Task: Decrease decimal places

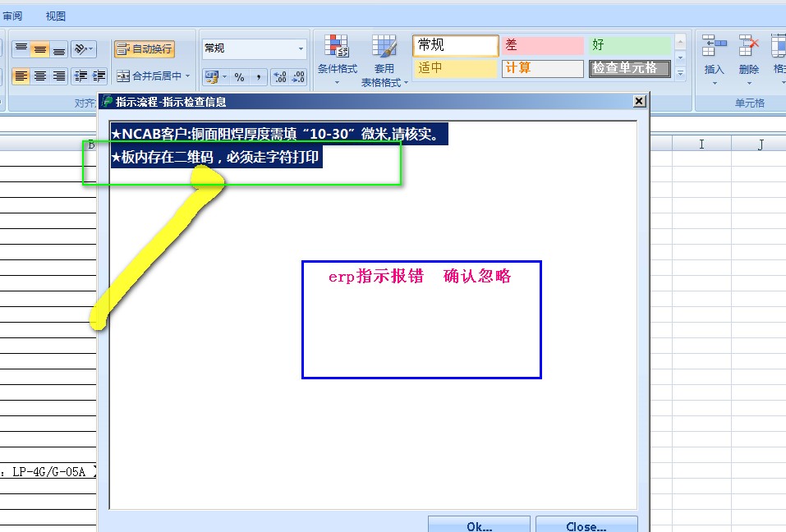Action: point(298,76)
